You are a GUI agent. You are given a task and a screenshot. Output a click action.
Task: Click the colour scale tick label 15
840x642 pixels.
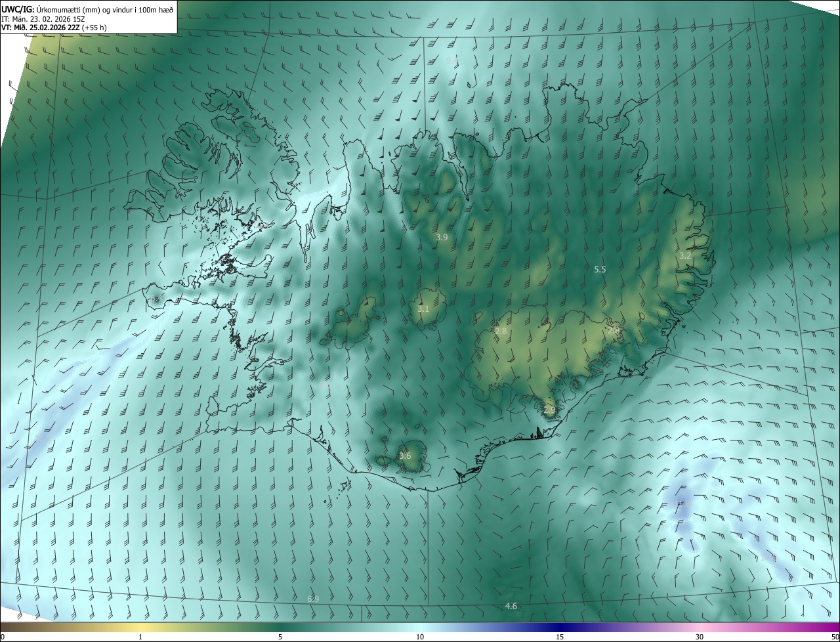(x=560, y=637)
